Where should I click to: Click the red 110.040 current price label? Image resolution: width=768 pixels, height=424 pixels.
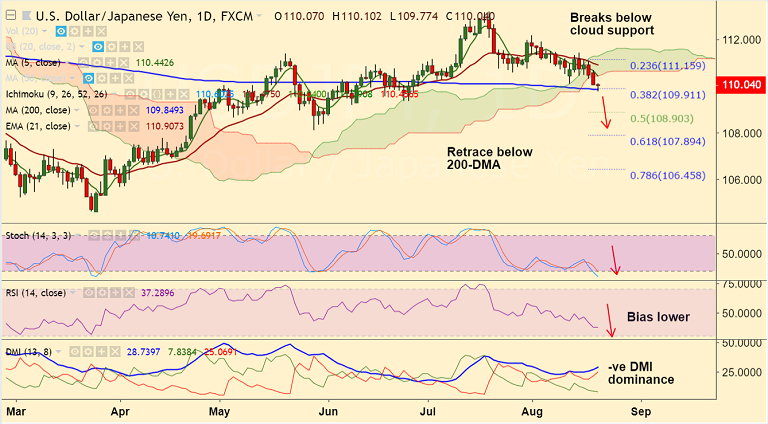pos(742,85)
